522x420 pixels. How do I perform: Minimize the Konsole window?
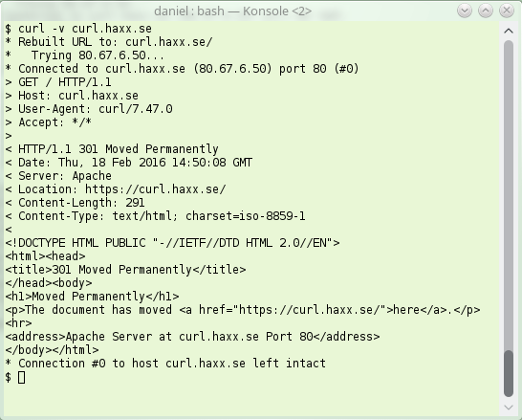[465, 11]
